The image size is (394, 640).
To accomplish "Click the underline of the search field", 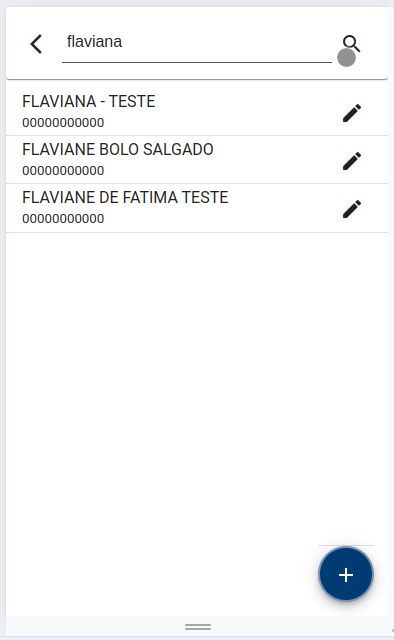I will click(x=197, y=62).
